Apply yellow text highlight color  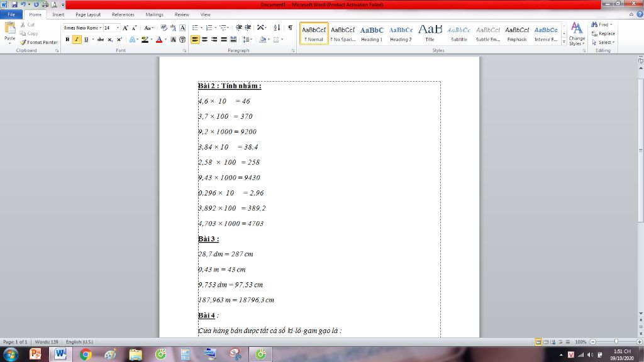(x=145, y=40)
